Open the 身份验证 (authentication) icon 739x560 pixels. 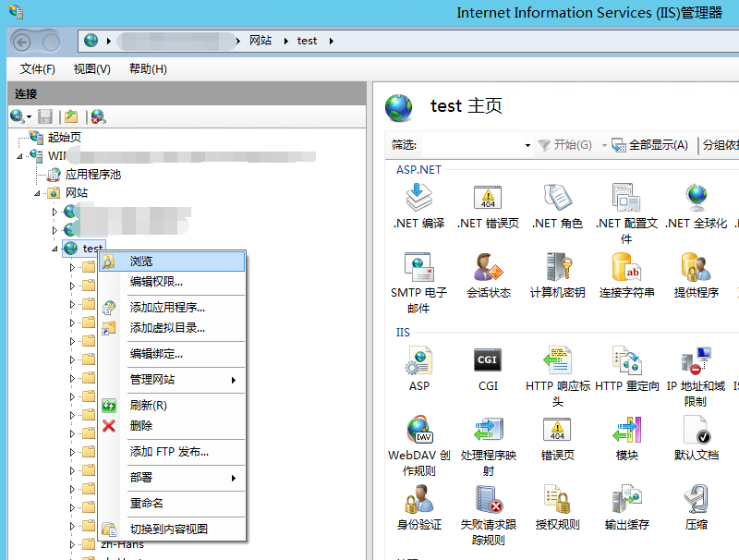pyautogui.click(x=418, y=499)
